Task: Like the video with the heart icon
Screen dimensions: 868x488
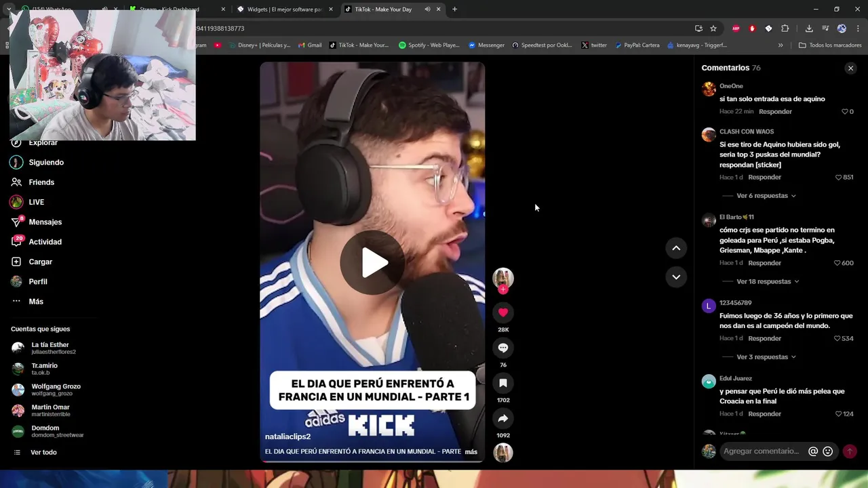Action: [x=503, y=312]
